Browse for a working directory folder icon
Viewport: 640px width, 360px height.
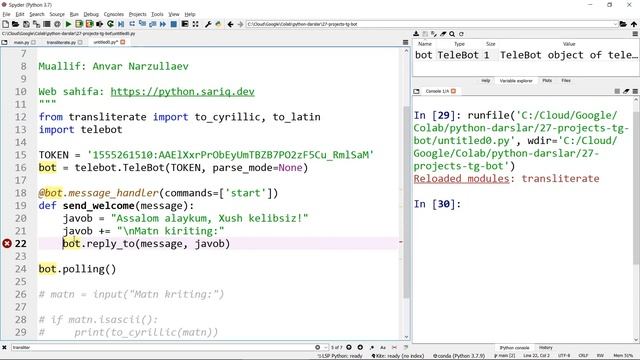tap(623, 24)
